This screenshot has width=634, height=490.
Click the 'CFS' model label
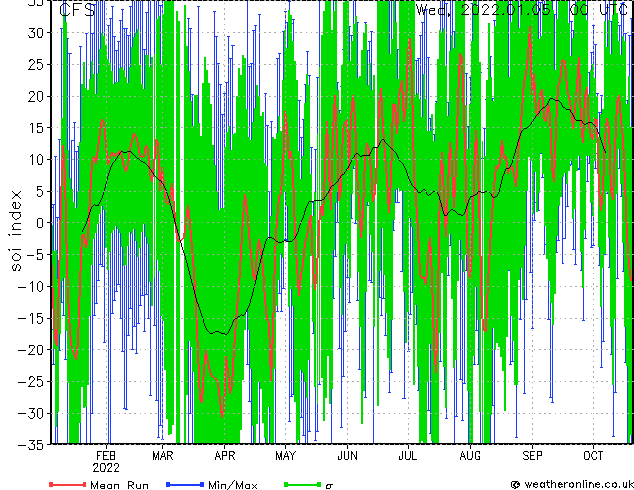click(77, 9)
